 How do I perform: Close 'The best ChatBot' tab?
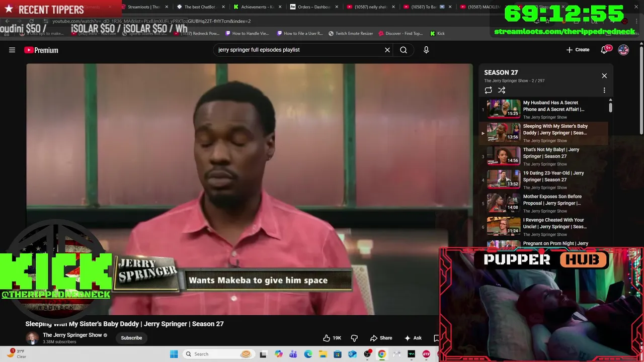pos(223,7)
